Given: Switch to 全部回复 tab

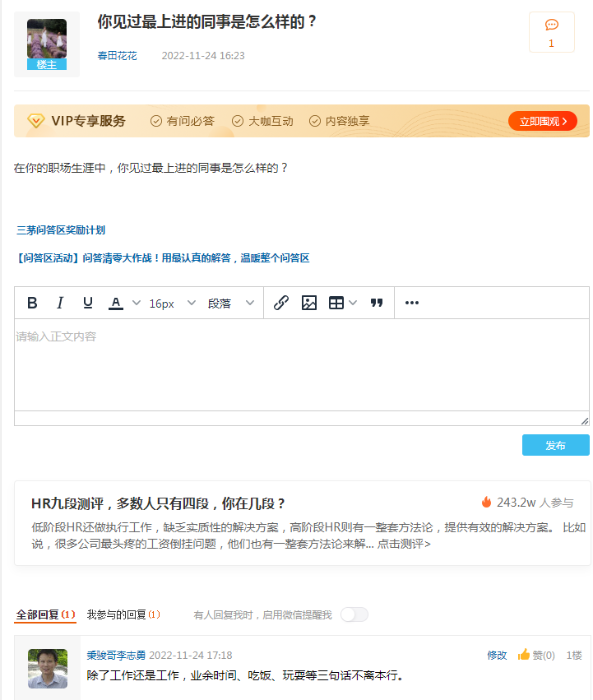Looking at the screenshot, I should 45,614.
